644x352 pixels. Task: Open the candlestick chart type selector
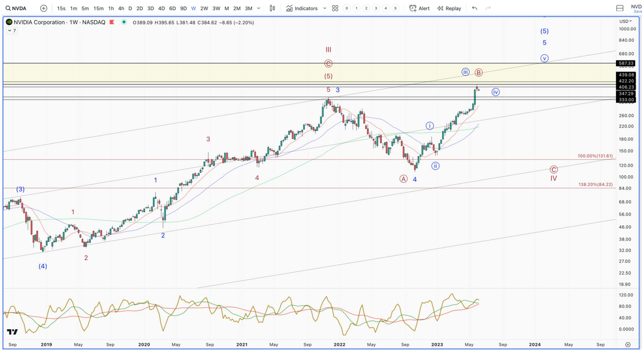[272, 8]
